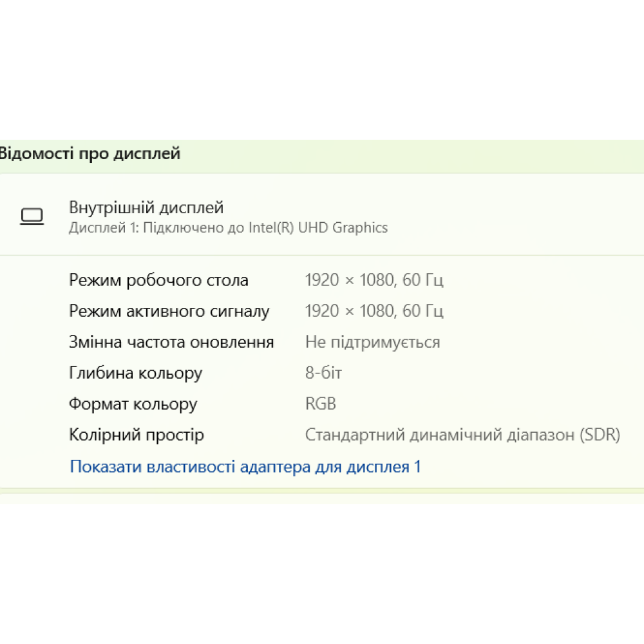Click the desktop mode 1920 × 1080 value

point(374,280)
